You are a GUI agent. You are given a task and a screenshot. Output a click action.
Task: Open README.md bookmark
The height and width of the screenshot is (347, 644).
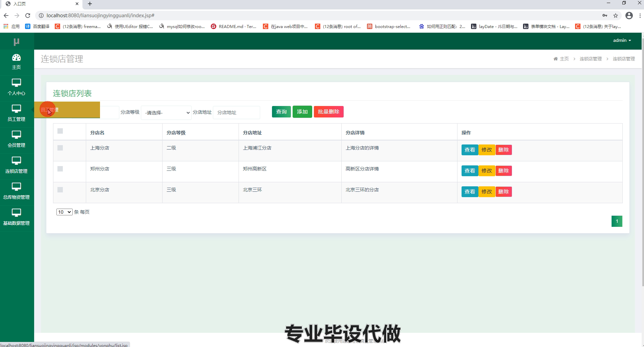coord(233,26)
